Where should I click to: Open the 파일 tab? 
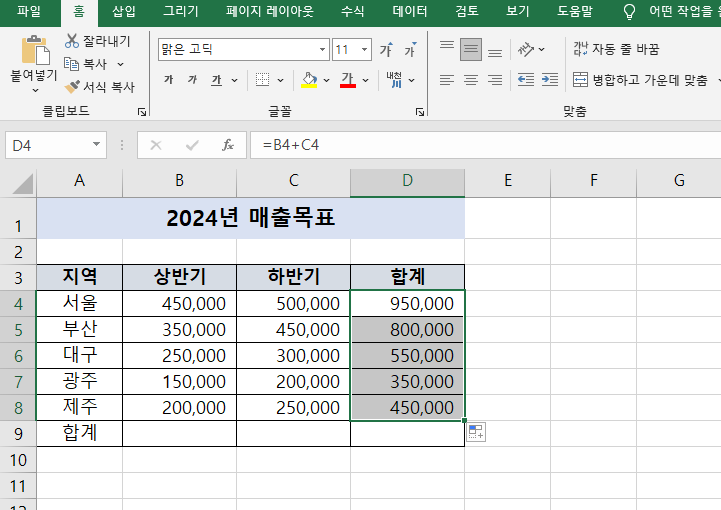coord(29,11)
